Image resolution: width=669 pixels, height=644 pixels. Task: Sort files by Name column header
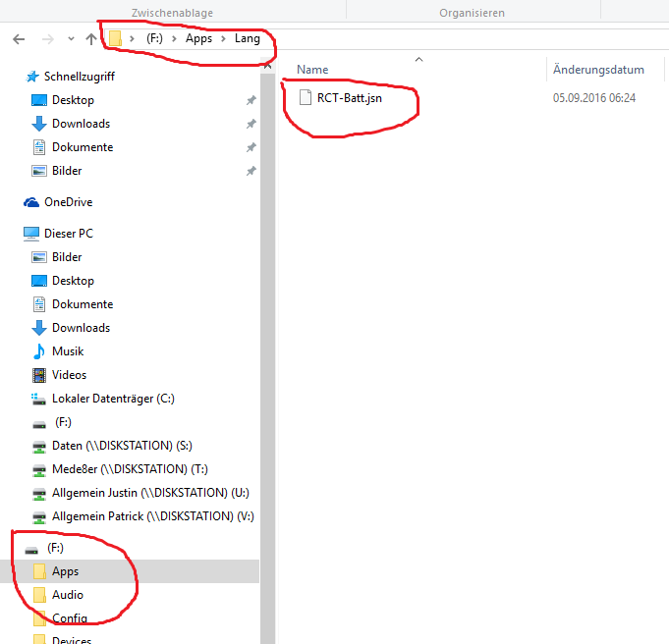click(312, 70)
